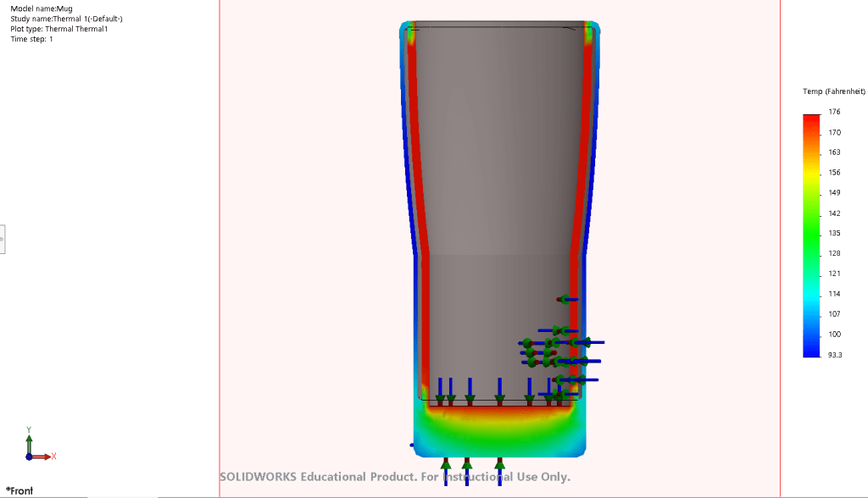The width and height of the screenshot is (868, 498).
Task: Select the 93.3 minimum legend value
Action: tap(835, 355)
